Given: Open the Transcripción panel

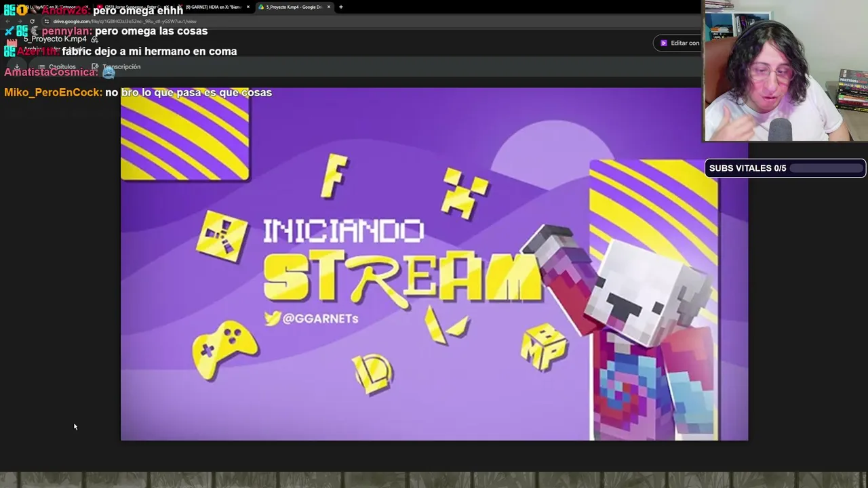Looking at the screenshot, I should (x=116, y=66).
